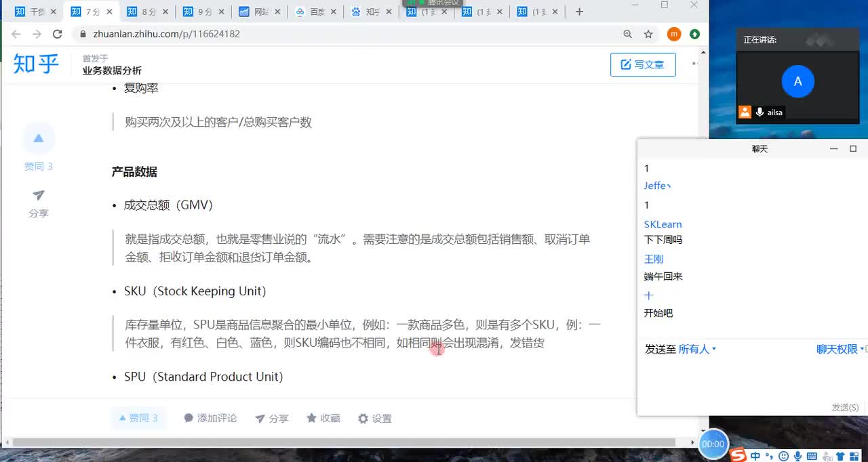Click the horizontal scrollbar's right arrow
The image size is (868, 462).
(x=693, y=442)
